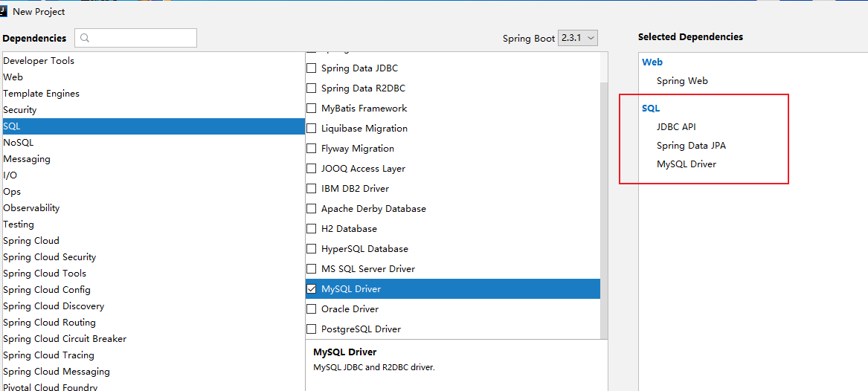Click the MySQL Driver description heading
The image size is (868, 391).
(345, 352)
